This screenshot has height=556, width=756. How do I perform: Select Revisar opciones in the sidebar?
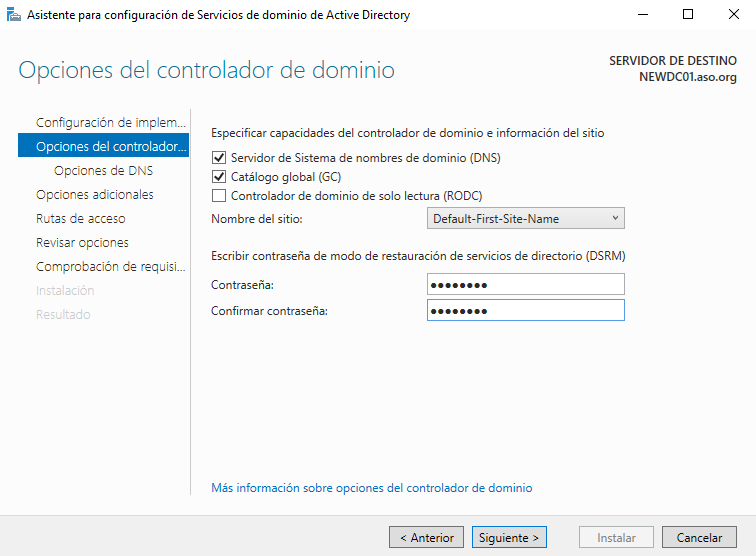click(82, 243)
